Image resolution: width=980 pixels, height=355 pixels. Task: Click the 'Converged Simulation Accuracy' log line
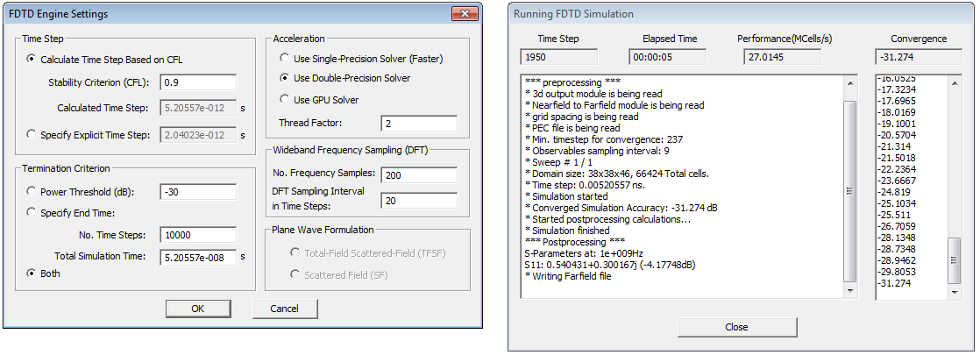tap(621, 208)
